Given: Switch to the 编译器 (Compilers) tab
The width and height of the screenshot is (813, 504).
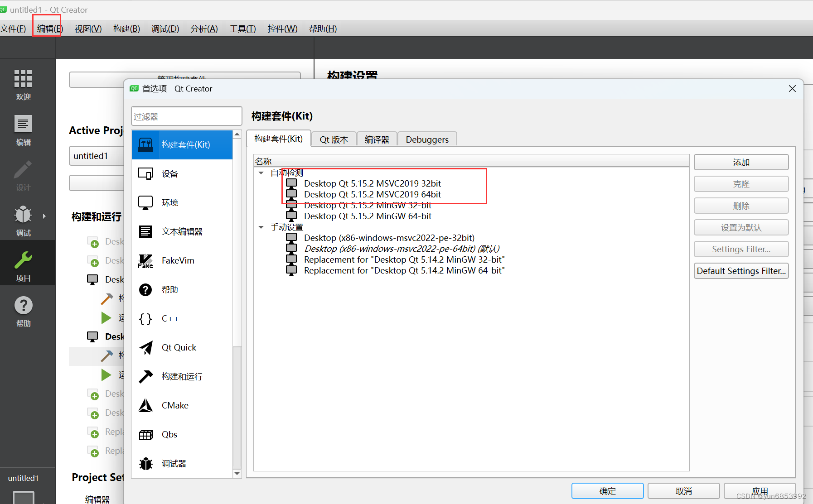Looking at the screenshot, I should click(377, 139).
